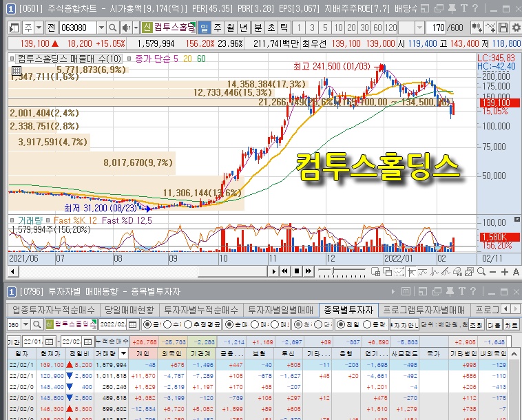The image size is (522, 420).
Task: Click the save diskette icon in chart toolbar
Action: [503, 28]
